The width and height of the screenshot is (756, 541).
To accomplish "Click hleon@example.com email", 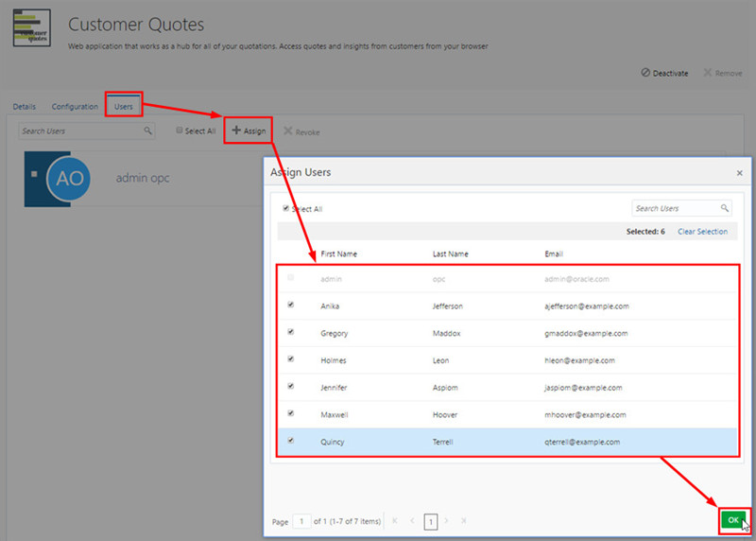I will point(579,360).
